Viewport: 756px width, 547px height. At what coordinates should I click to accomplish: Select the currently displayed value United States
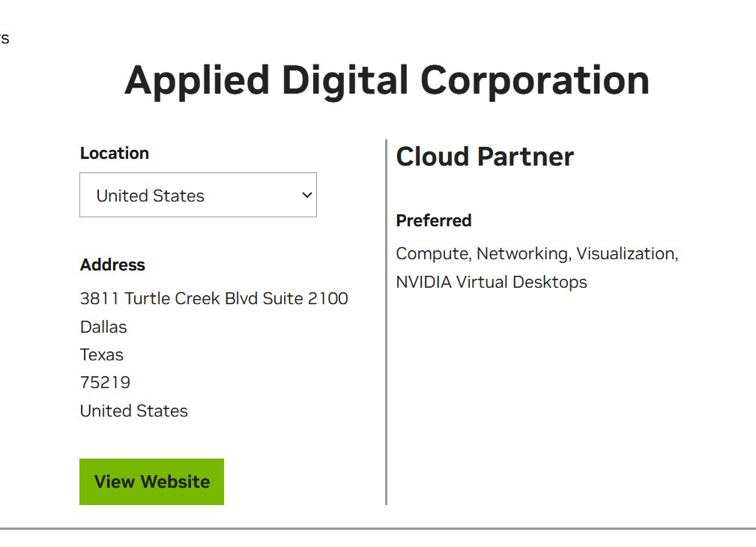click(x=150, y=196)
